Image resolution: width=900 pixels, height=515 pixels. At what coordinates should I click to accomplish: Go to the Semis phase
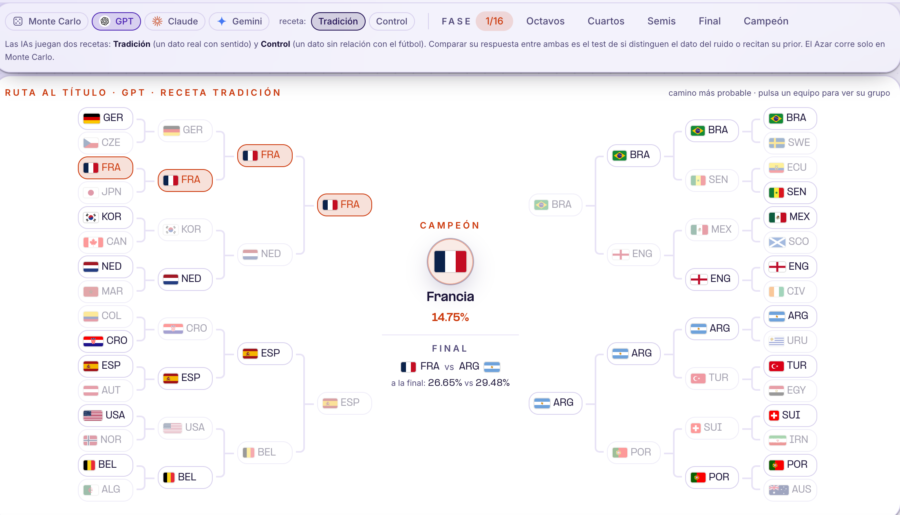pyautogui.click(x=661, y=21)
